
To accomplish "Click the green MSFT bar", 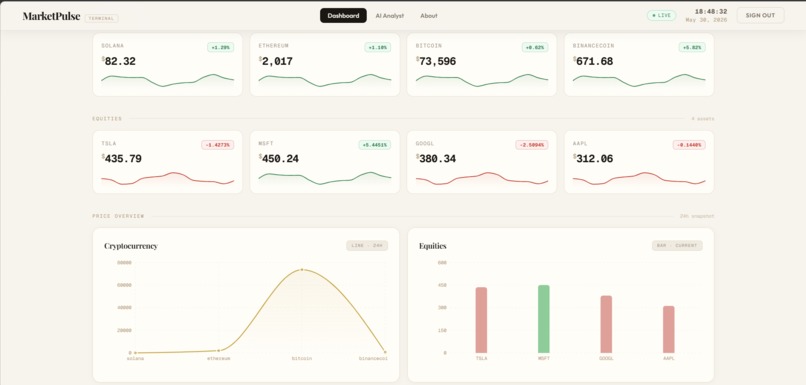I will (x=543, y=319).
